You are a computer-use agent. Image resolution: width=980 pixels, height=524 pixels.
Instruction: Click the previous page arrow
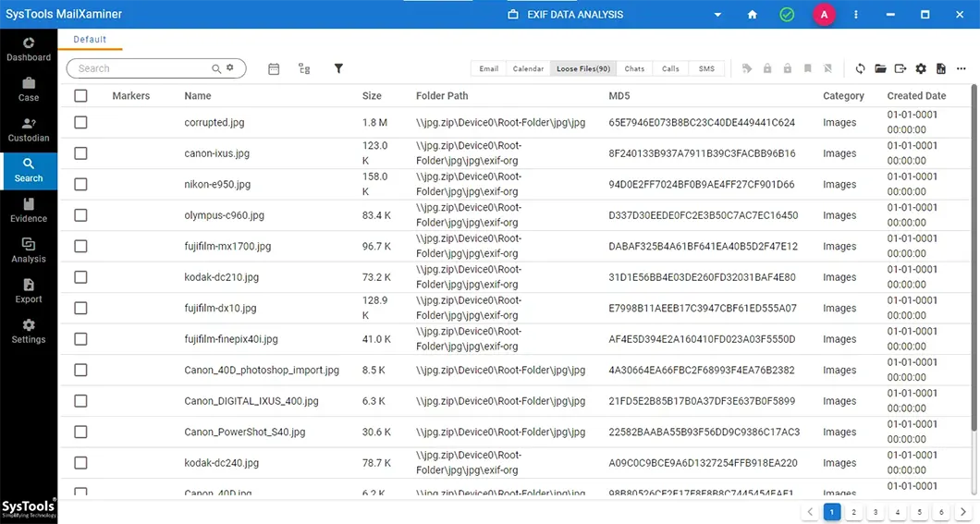(810, 512)
